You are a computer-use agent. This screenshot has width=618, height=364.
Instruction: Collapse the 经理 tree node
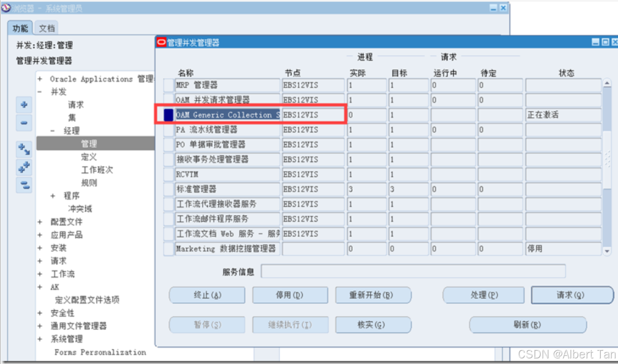53,131
